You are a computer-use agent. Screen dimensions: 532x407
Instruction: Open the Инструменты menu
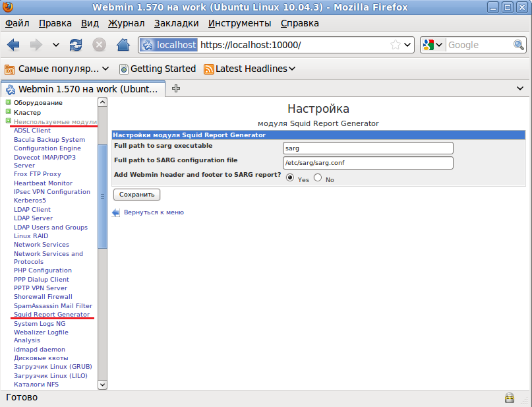point(239,24)
